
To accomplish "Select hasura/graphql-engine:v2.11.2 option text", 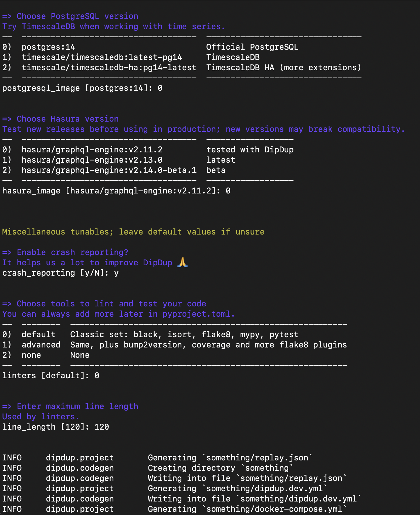I will 92,150.
